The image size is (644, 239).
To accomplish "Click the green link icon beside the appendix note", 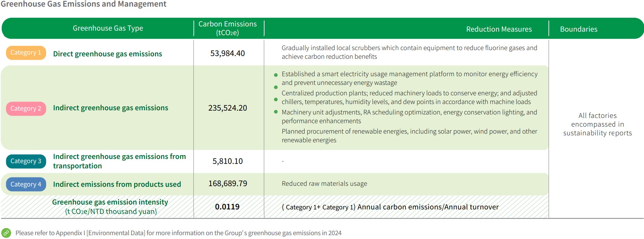I will (x=6, y=233).
